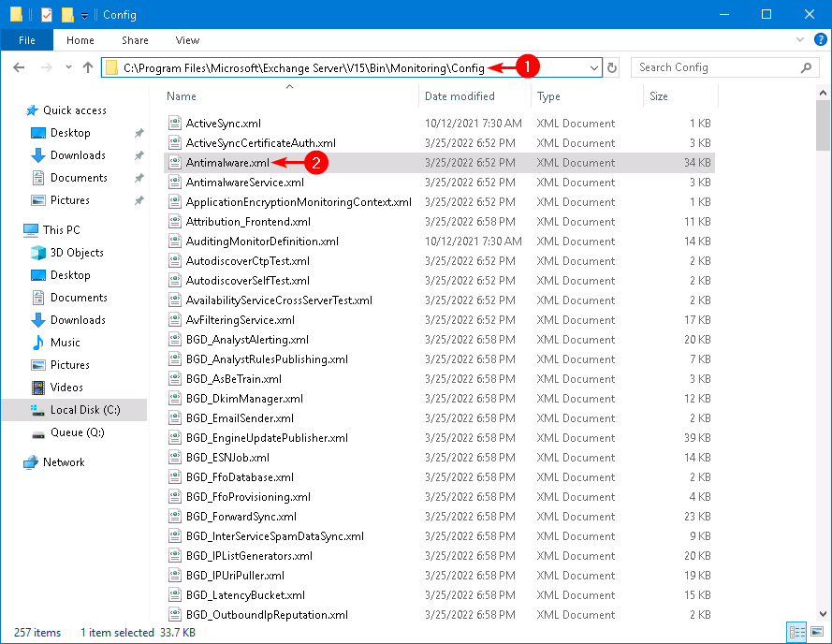Open Documents under Quick access
Viewport: 832px width, 644px height.
(x=79, y=178)
